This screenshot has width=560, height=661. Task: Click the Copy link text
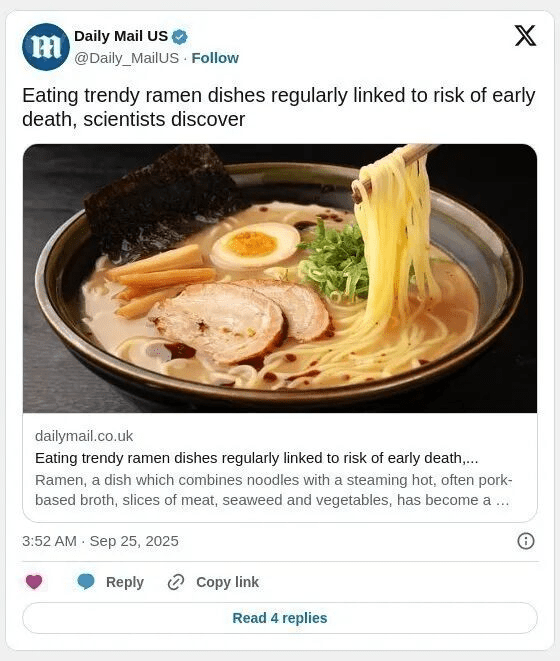coord(227,582)
